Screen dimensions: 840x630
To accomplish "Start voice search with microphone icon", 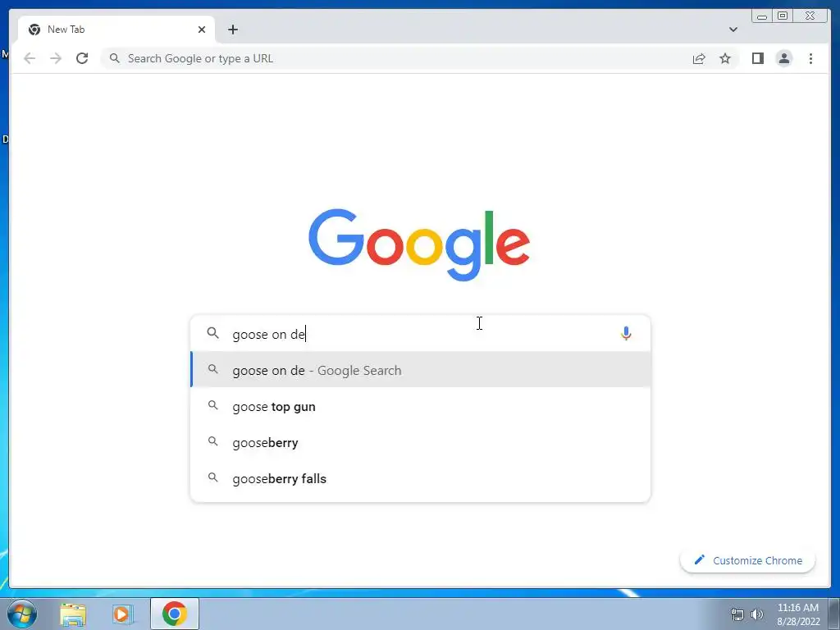I will coord(626,334).
